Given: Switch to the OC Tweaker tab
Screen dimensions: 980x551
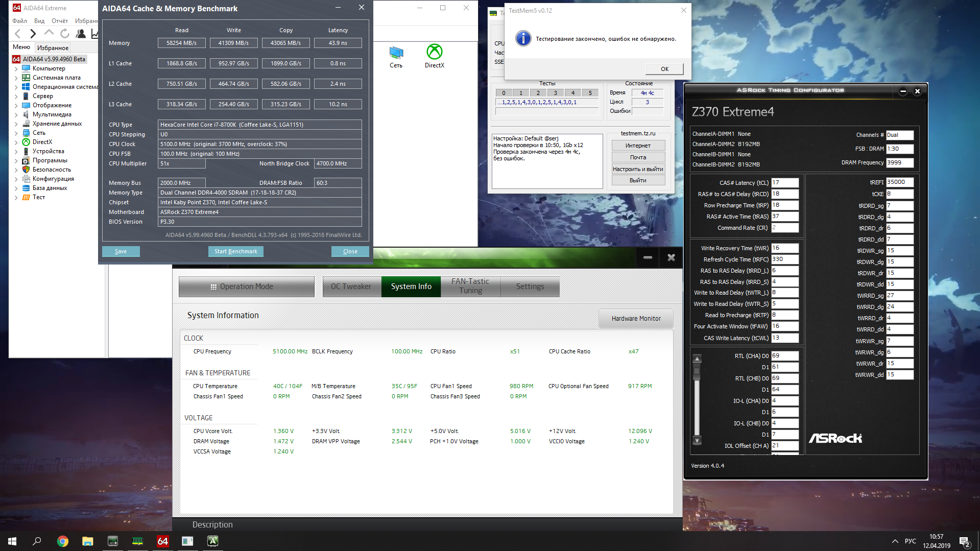Looking at the screenshot, I should pos(351,286).
